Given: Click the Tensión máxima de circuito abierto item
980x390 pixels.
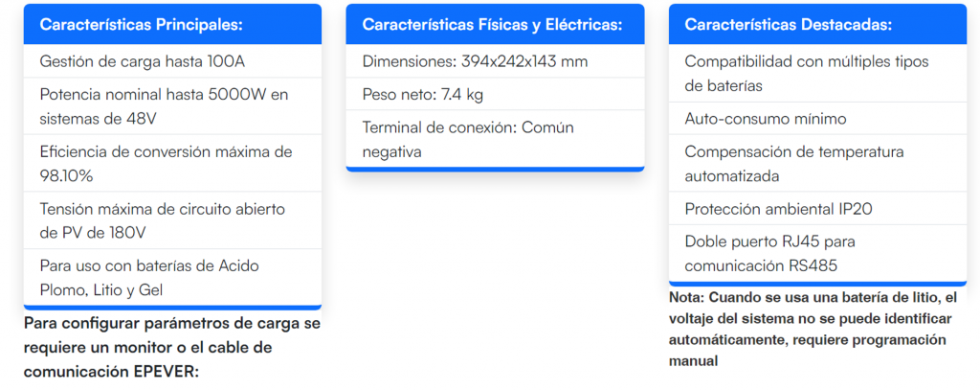Looking at the screenshot, I should click(172, 220).
